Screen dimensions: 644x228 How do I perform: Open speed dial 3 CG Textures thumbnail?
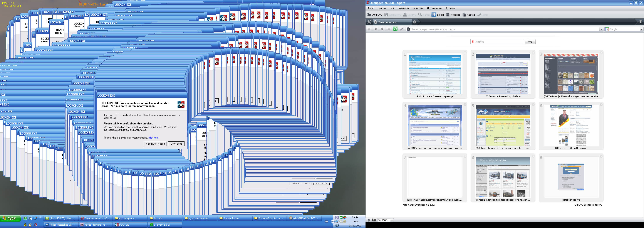[x=571, y=74]
